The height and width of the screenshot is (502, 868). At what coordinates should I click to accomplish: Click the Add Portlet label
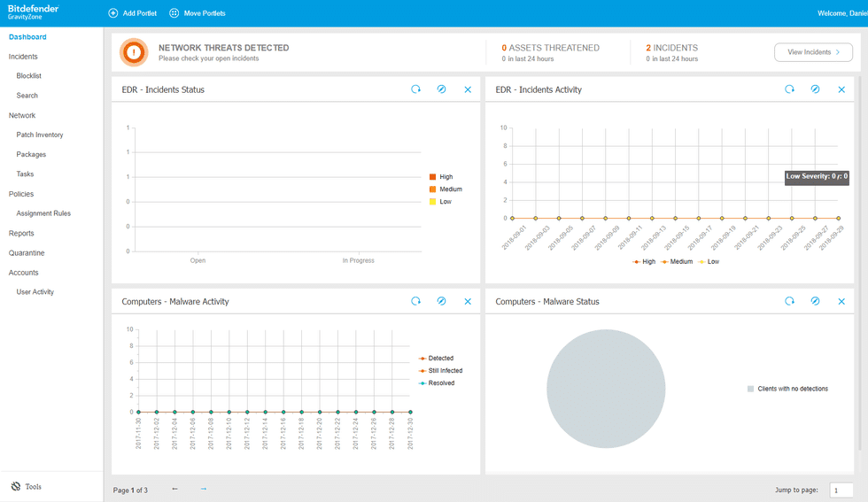tap(140, 13)
